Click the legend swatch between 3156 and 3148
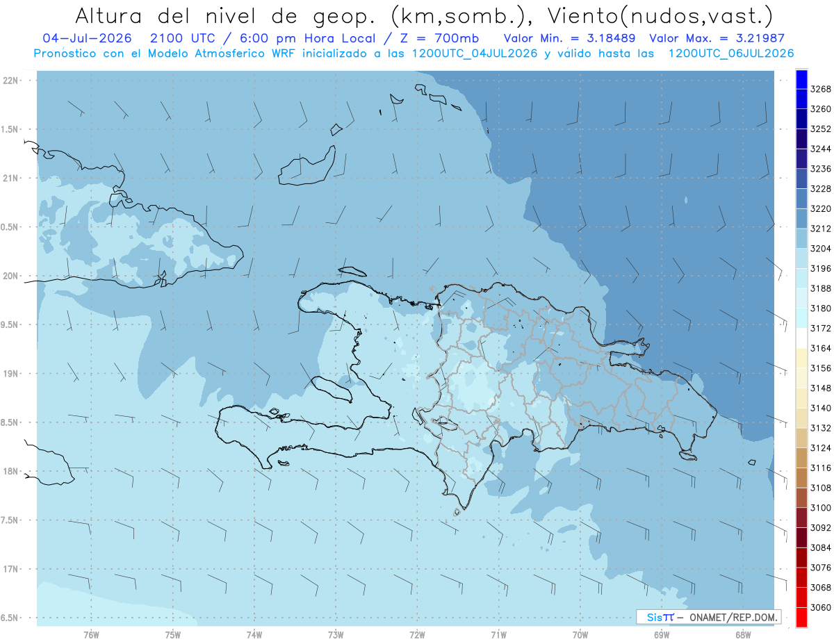834x644 pixels. click(801, 378)
